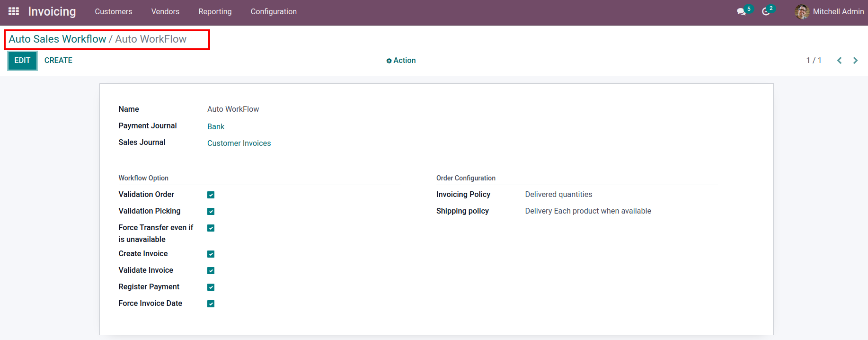868x340 pixels.
Task: Open the conversations messages icon
Action: click(741, 12)
